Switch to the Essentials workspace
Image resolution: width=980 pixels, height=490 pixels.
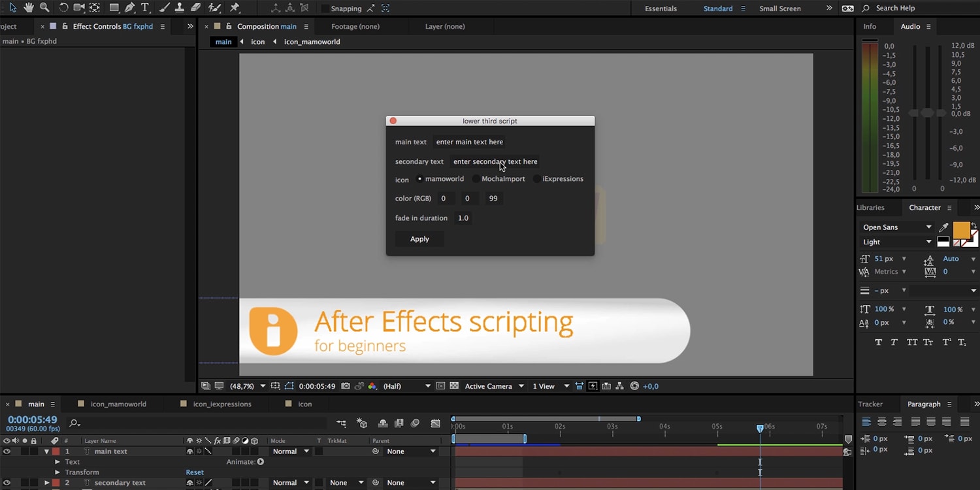click(x=661, y=8)
